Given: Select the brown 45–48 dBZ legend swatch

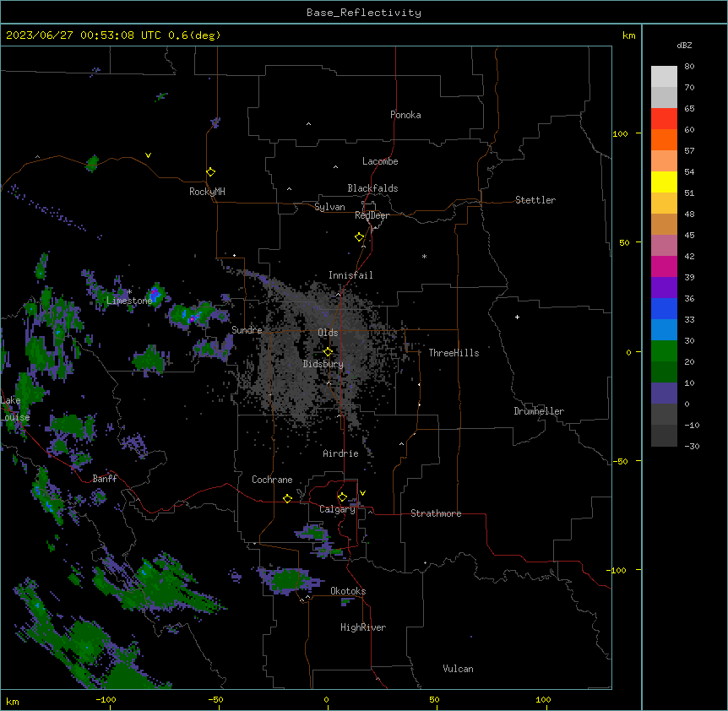Looking at the screenshot, I should coord(664,225).
